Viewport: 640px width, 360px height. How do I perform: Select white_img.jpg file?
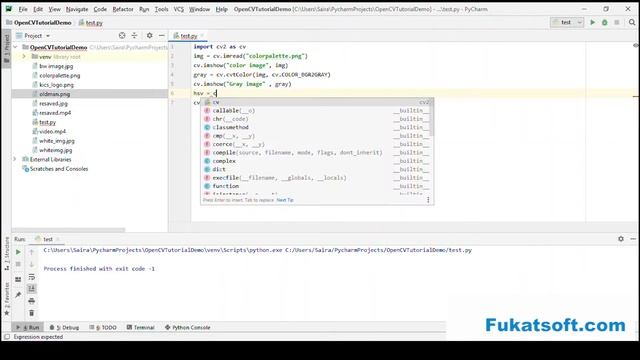point(57,141)
